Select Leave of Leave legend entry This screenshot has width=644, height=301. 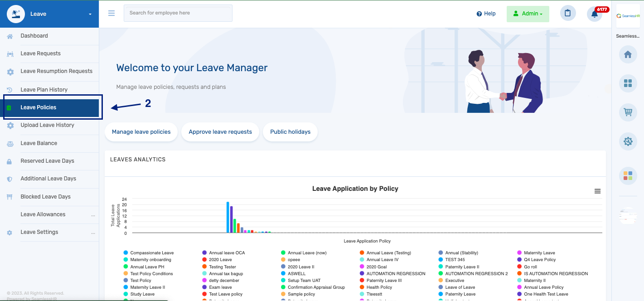(x=457, y=287)
